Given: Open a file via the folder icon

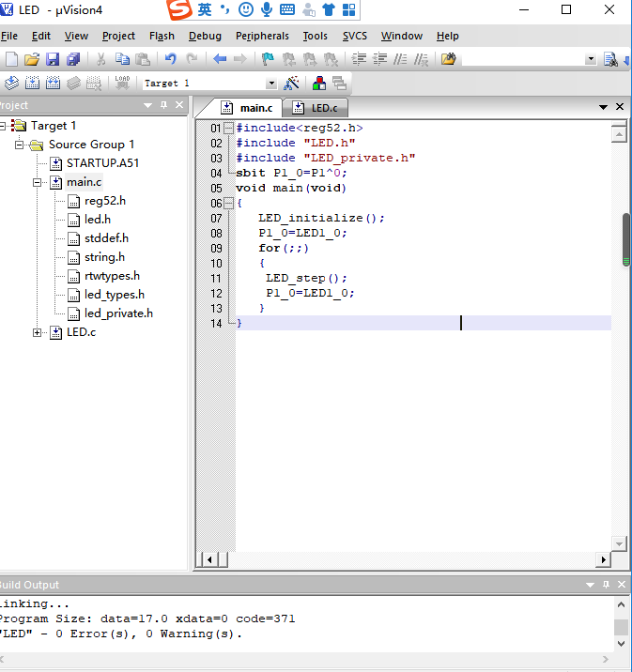Looking at the screenshot, I should 32,59.
